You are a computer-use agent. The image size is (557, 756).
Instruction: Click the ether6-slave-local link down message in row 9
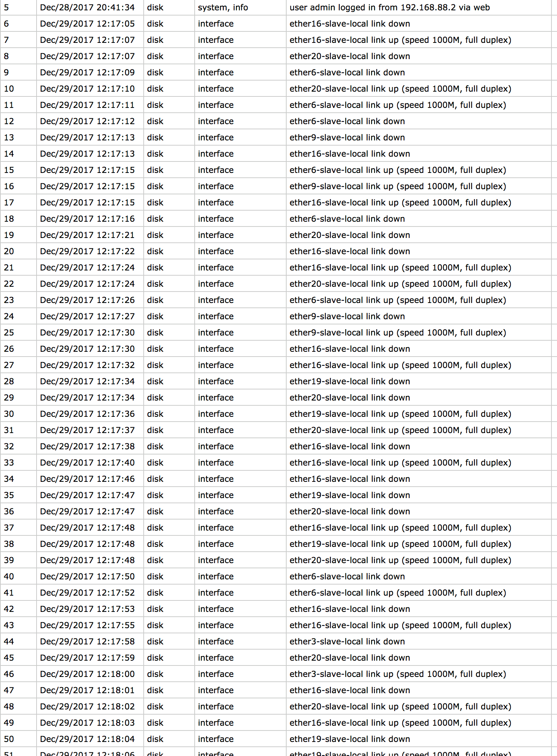tap(347, 72)
